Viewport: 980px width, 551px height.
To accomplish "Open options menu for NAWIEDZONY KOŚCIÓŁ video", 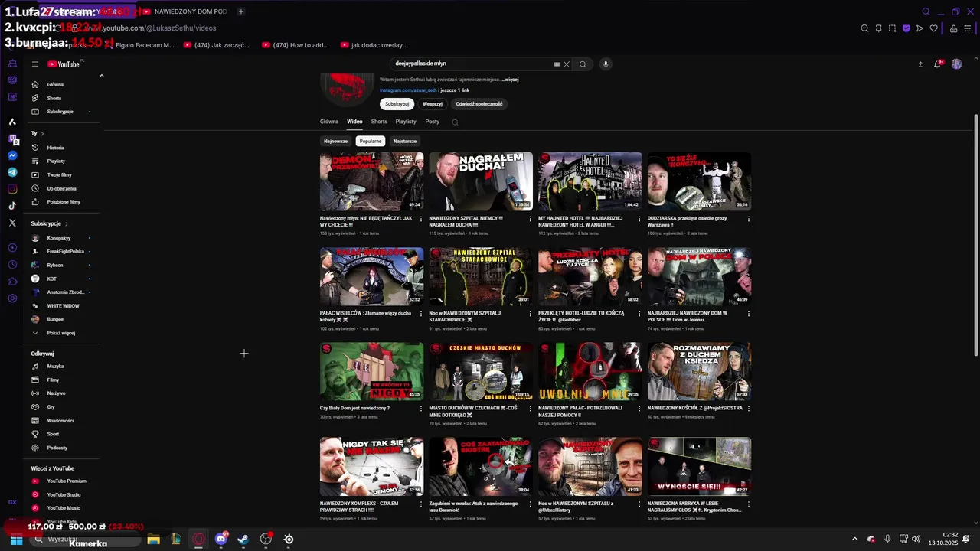I will [749, 409].
